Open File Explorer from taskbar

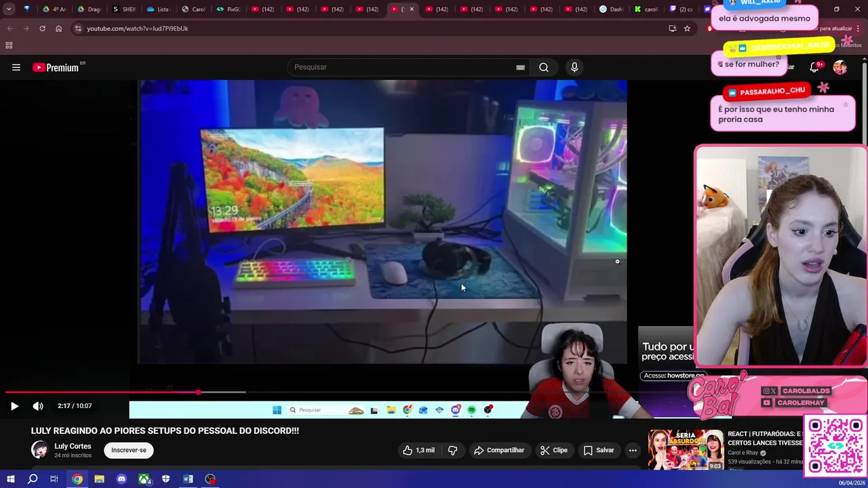tap(99, 479)
